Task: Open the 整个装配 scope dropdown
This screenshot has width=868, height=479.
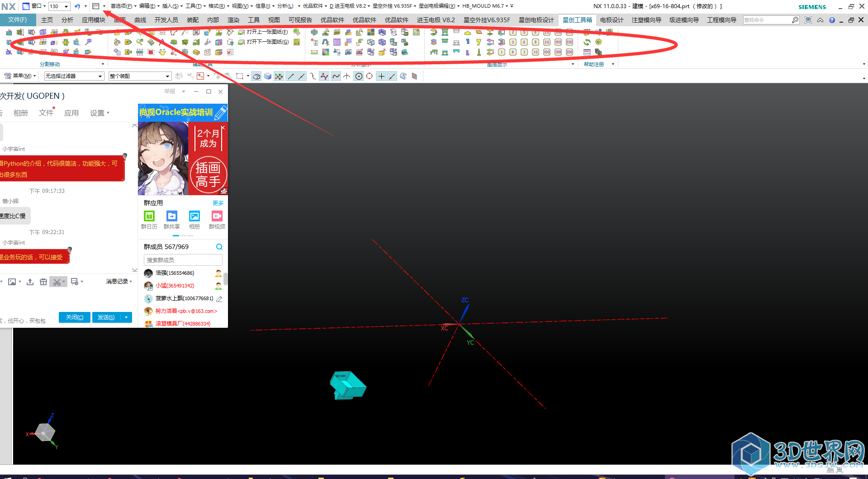Action: pyautogui.click(x=140, y=76)
